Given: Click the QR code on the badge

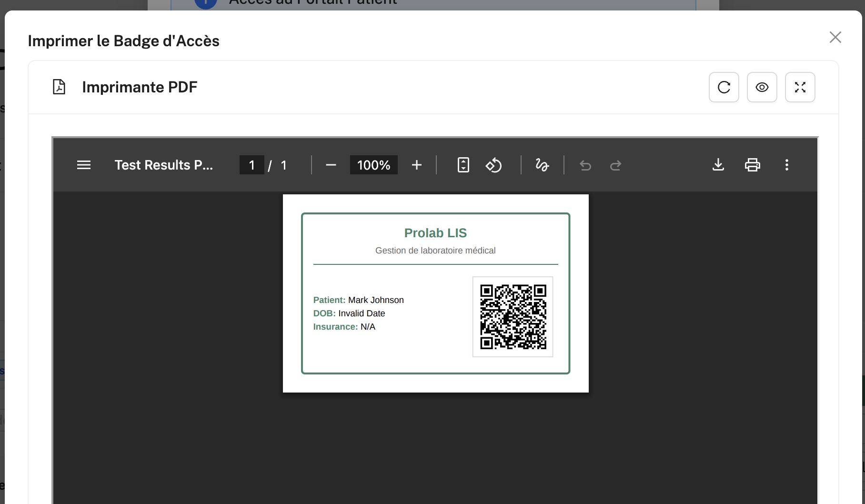Looking at the screenshot, I should [513, 317].
